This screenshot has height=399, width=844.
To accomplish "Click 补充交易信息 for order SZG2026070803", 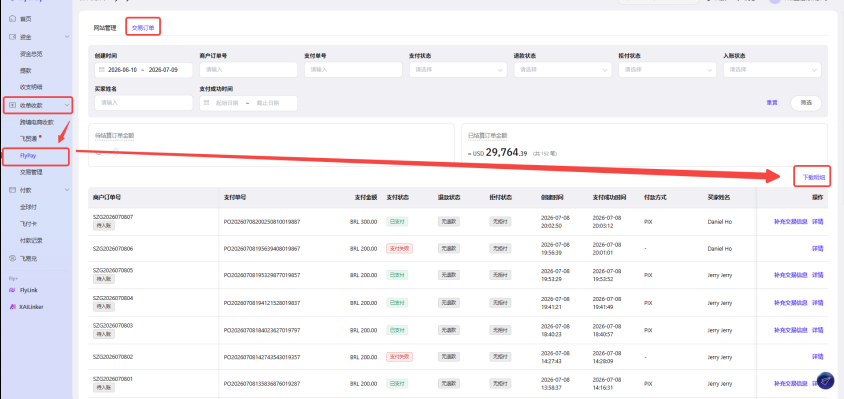I will 791,330.
